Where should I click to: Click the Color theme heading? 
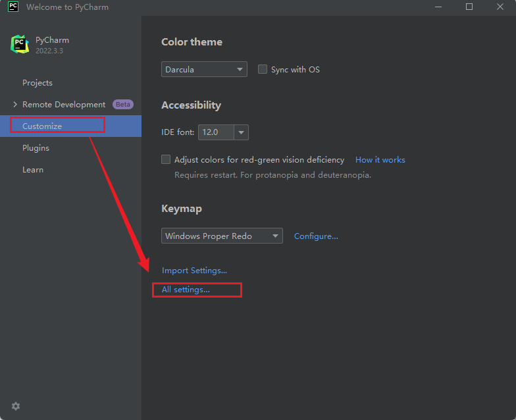(192, 42)
